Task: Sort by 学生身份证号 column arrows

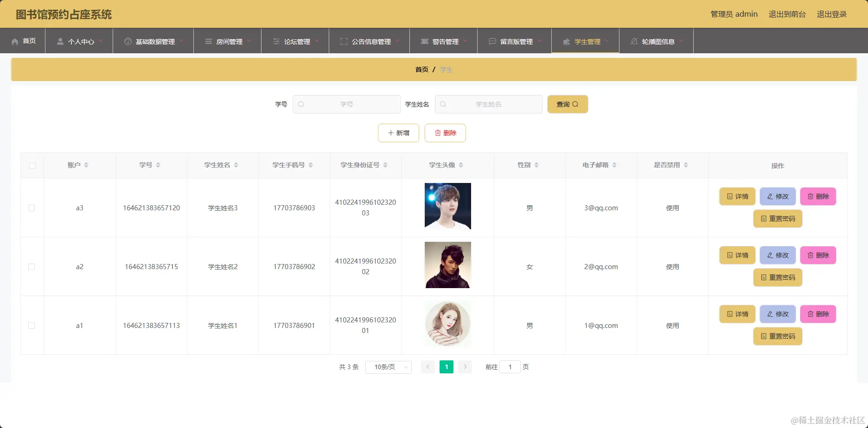Action: 385,165
